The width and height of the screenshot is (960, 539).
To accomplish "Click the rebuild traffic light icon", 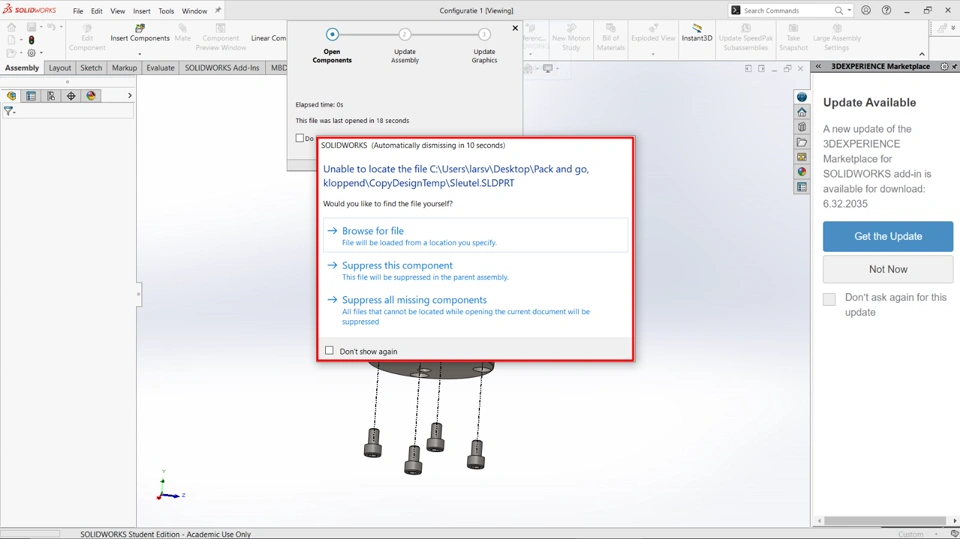I will point(31,40).
